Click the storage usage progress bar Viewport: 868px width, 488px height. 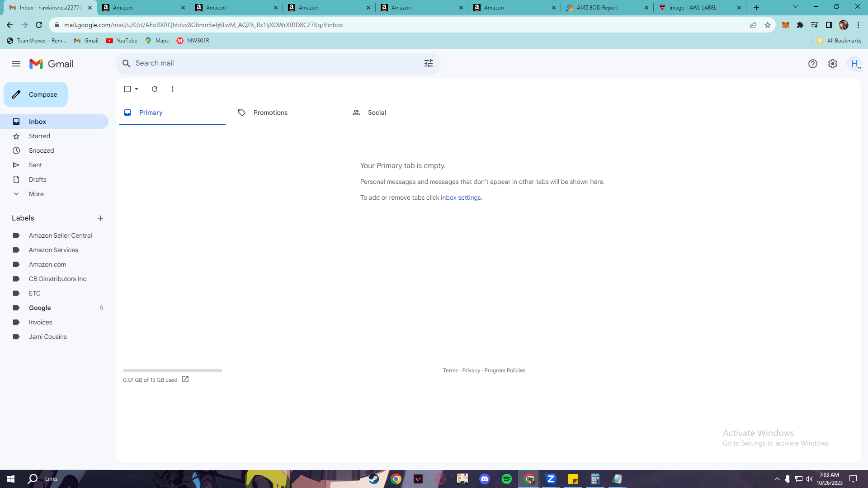point(173,371)
